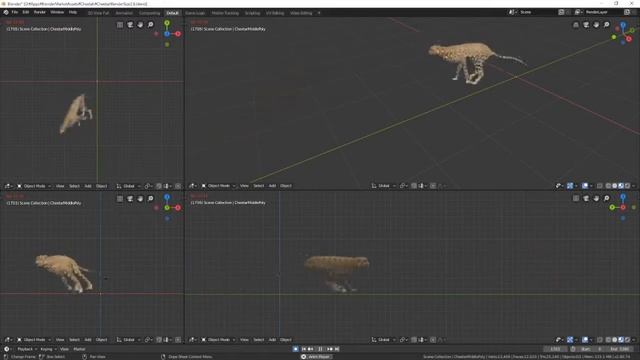This screenshot has height=360, width=640.
Task: Click blue Z axis on bottom-left viewport gizmo
Action: [x=167, y=197]
